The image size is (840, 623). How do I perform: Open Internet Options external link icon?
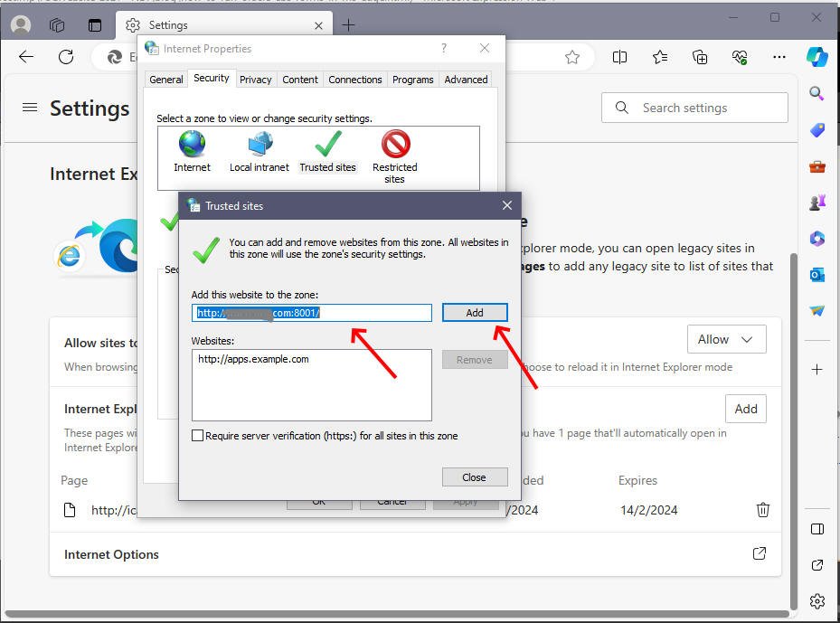pyautogui.click(x=760, y=553)
